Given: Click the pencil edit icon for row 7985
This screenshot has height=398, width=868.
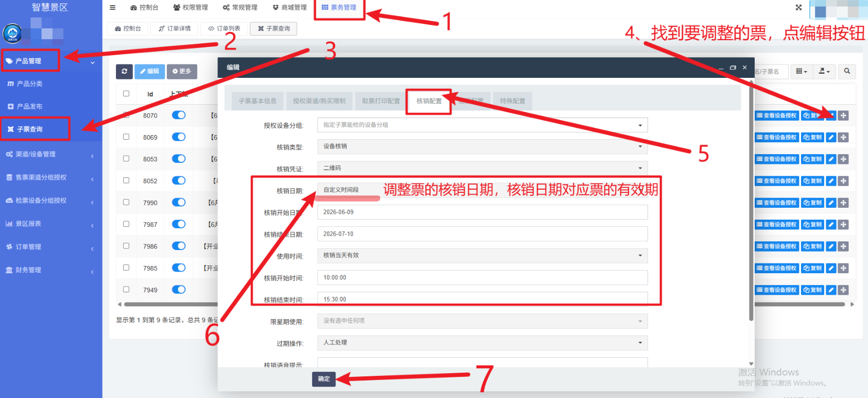Looking at the screenshot, I should pyautogui.click(x=831, y=268).
